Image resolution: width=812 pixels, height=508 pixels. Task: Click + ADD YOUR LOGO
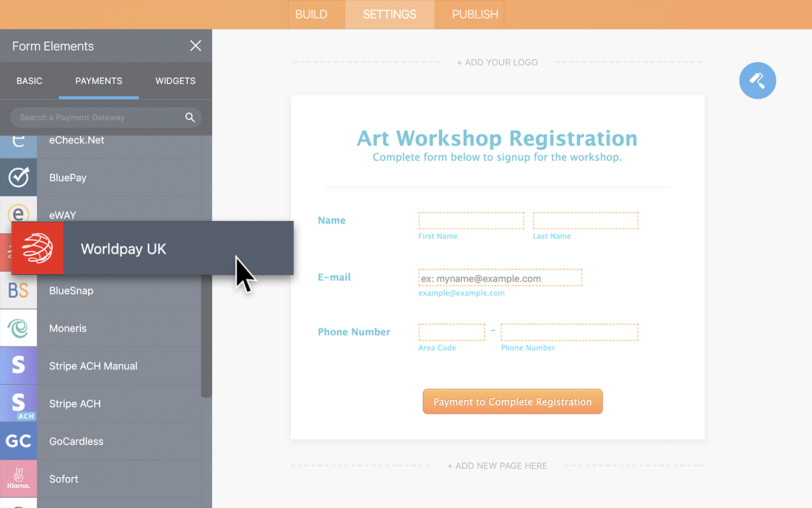tap(497, 62)
